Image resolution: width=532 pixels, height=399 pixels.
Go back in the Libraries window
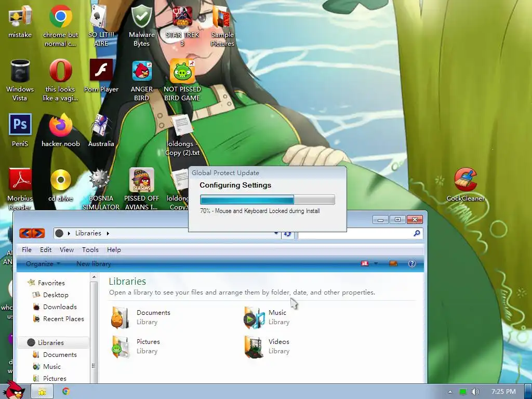click(x=25, y=233)
